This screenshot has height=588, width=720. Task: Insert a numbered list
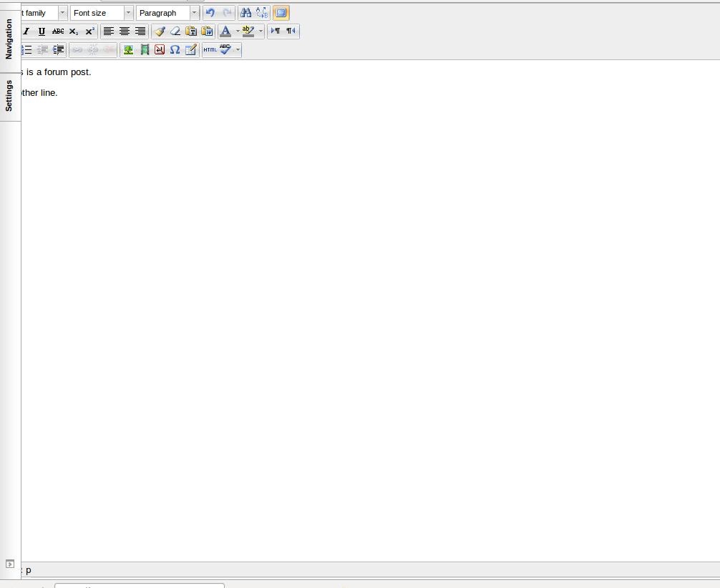(26, 50)
